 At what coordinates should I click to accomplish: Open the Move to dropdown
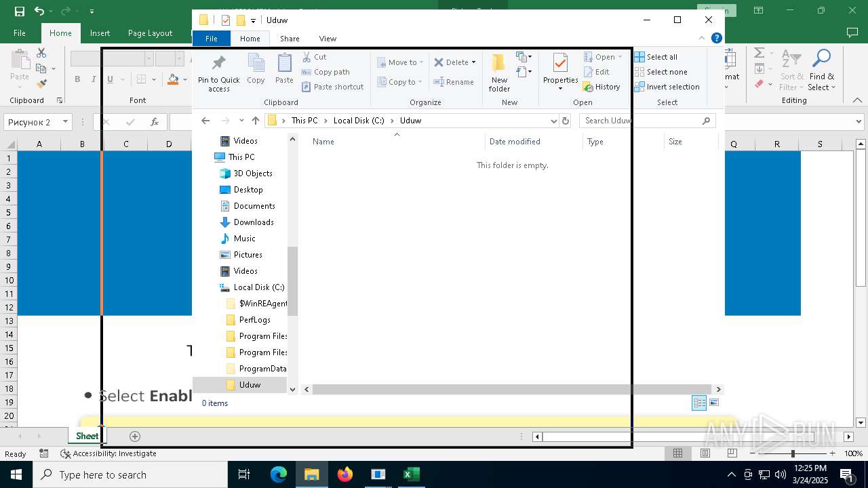point(400,62)
